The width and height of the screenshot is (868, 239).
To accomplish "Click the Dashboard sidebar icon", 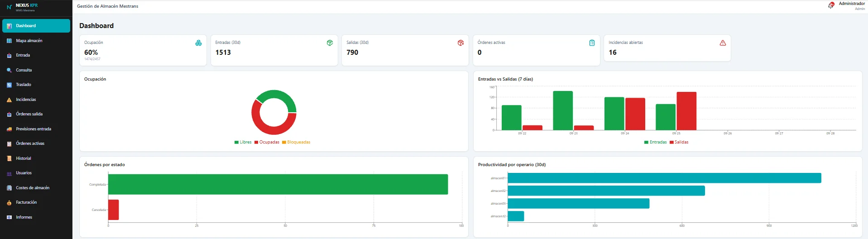I will (9, 26).
